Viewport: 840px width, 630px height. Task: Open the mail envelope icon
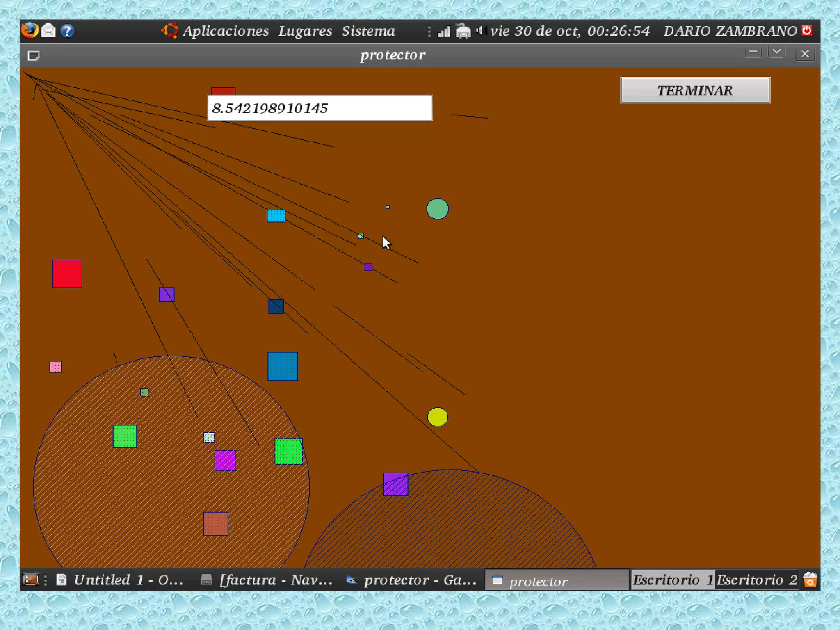(48, 30)
